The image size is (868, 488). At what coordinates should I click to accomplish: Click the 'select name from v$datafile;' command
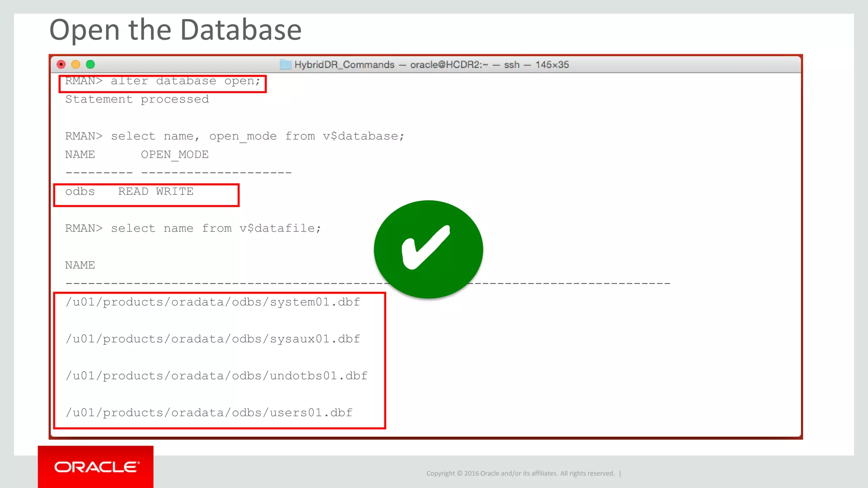pyautogui.click(x=193, y=228)
